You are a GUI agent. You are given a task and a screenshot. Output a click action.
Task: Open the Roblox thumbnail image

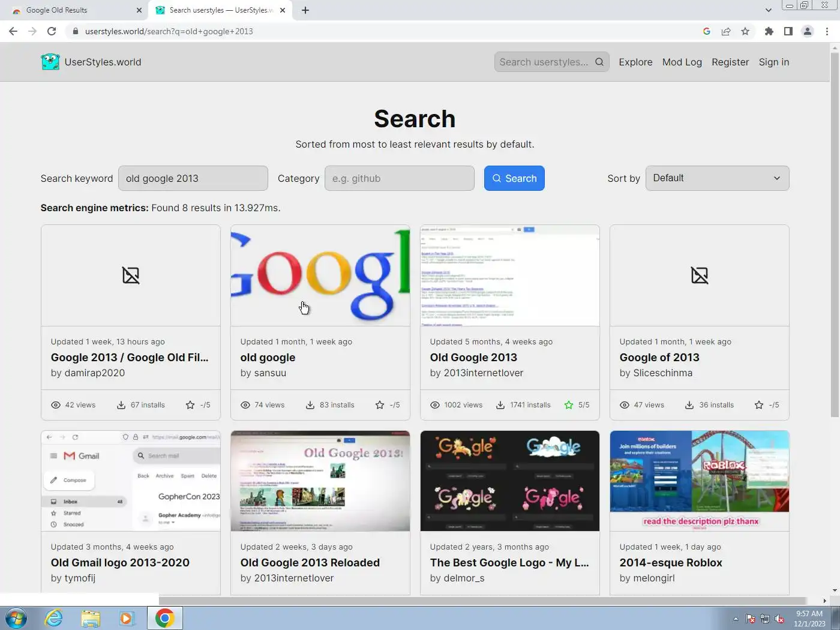coord(700,481)
